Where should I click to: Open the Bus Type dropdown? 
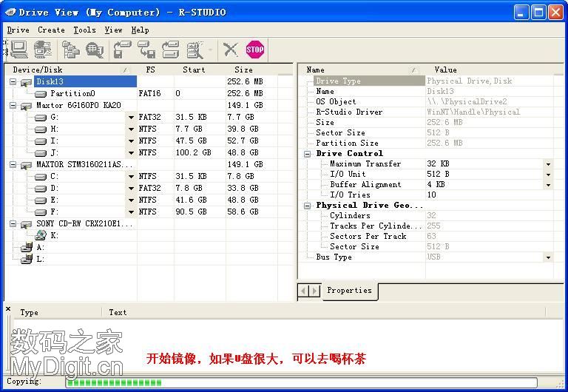point(549,257)
